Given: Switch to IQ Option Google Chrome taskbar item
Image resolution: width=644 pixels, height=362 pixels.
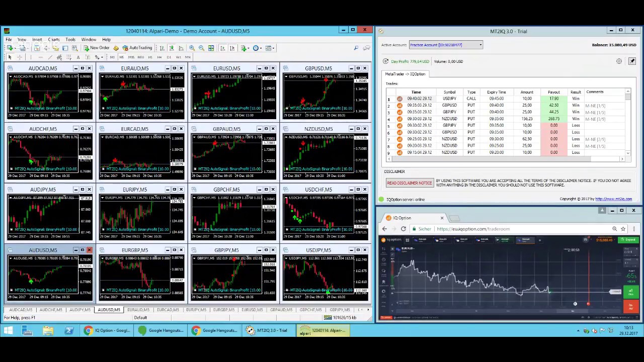Looking at the screenshot, I should click(107, 330).
